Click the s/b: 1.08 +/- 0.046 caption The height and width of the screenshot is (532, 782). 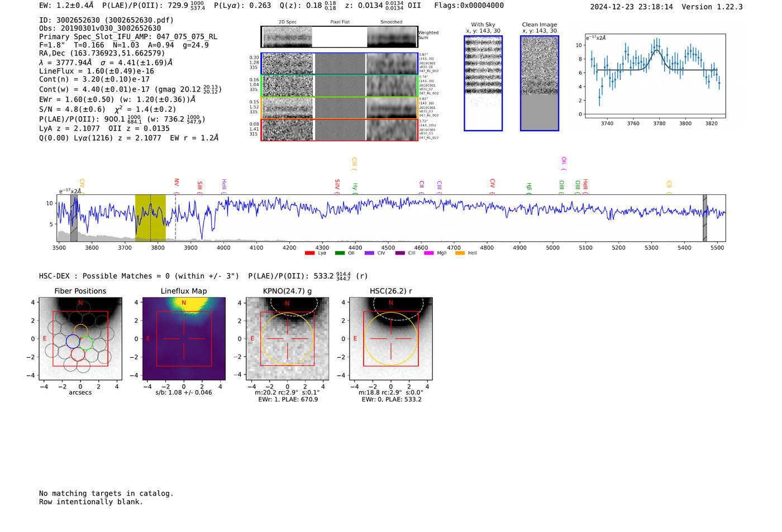[184, 392]
